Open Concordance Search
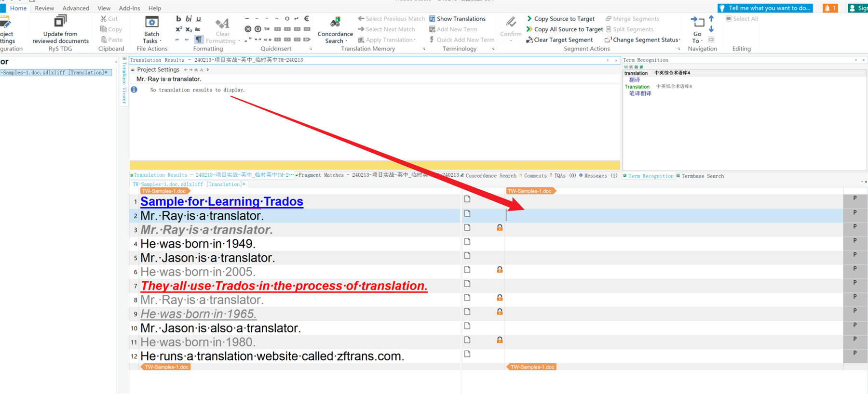This screenshot has width=868, height=394. (335, 30)
